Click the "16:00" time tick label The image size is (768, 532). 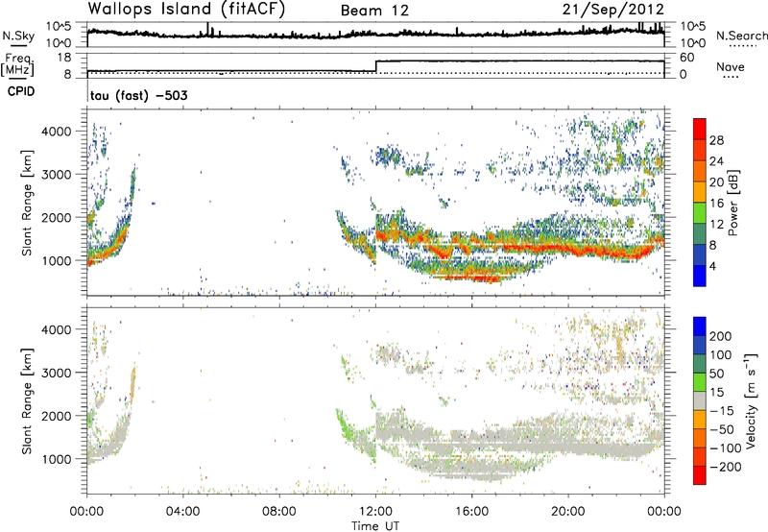pyautogui.click(x=471, y=512)
